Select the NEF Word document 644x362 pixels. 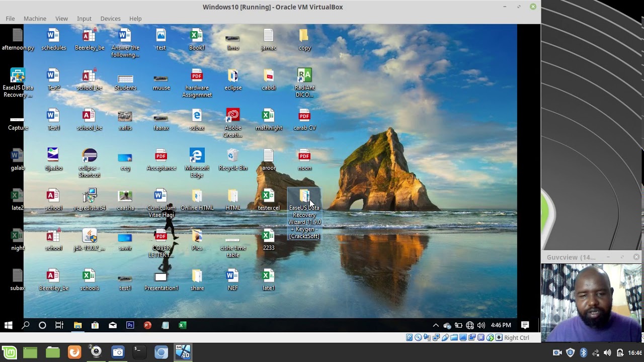pyautogui.click(x=232, y=280)
